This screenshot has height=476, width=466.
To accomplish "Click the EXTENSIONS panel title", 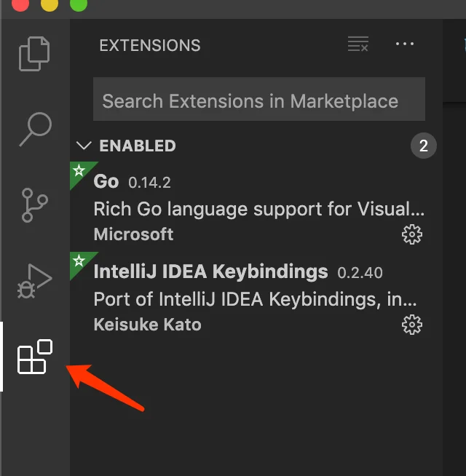I will click(150, 46).
